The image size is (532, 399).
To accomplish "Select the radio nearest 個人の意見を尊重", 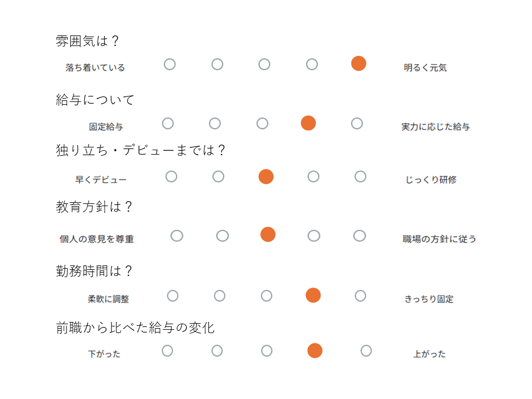I will pos(177,236).
